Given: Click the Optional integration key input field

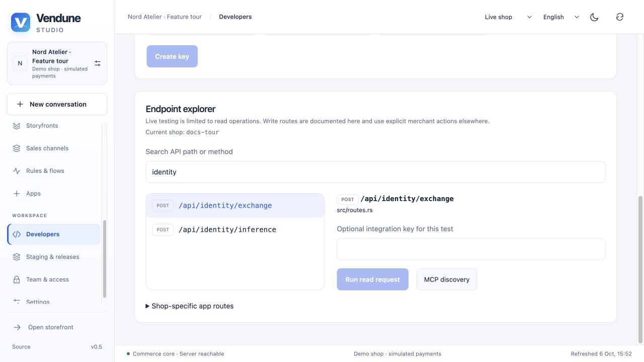Looking at the screenshot, I should point(471,249).
